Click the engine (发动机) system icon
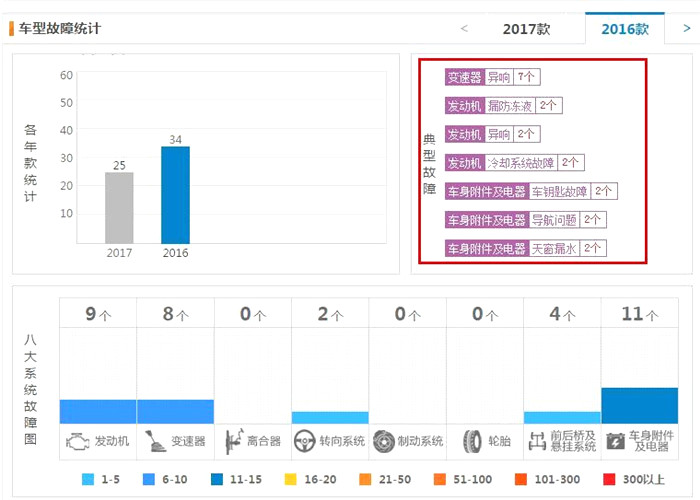The height and width of the screenshot is (500, 700). click(76, 440)
